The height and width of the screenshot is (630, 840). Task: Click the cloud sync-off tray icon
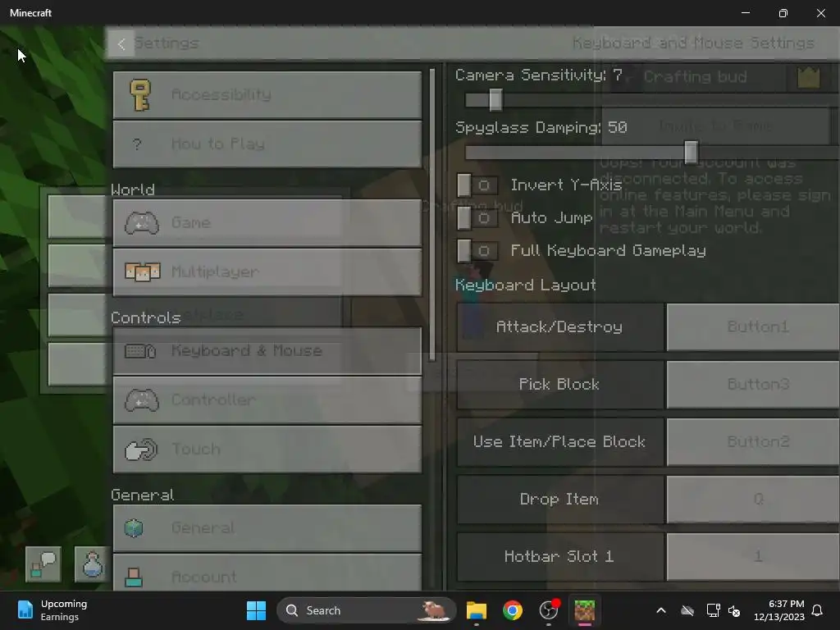(x=687, y=610)
